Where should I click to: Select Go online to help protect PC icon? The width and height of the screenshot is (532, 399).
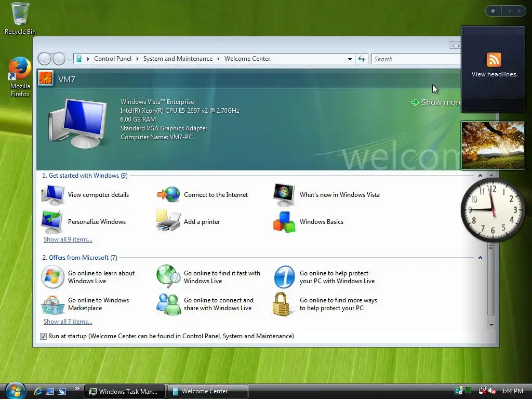pos(284,277)
